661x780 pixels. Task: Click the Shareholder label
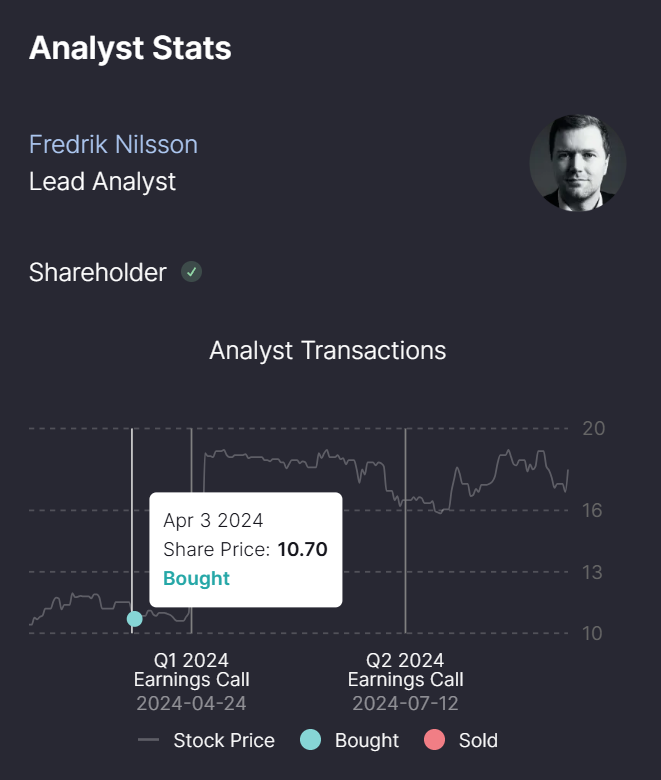(97, 273)
